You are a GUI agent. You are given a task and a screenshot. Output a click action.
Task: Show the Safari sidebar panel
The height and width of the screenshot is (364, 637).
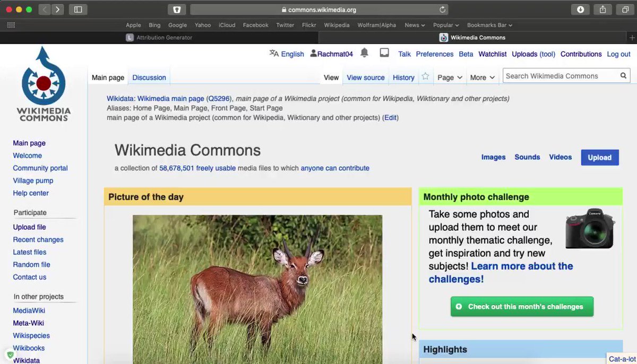[78, 10]
